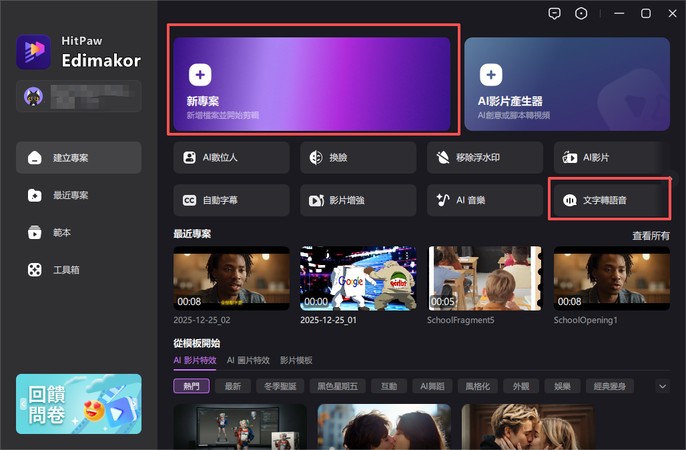Open the blonde couple kissing template
Screen dimensions: 686x450
528,427
